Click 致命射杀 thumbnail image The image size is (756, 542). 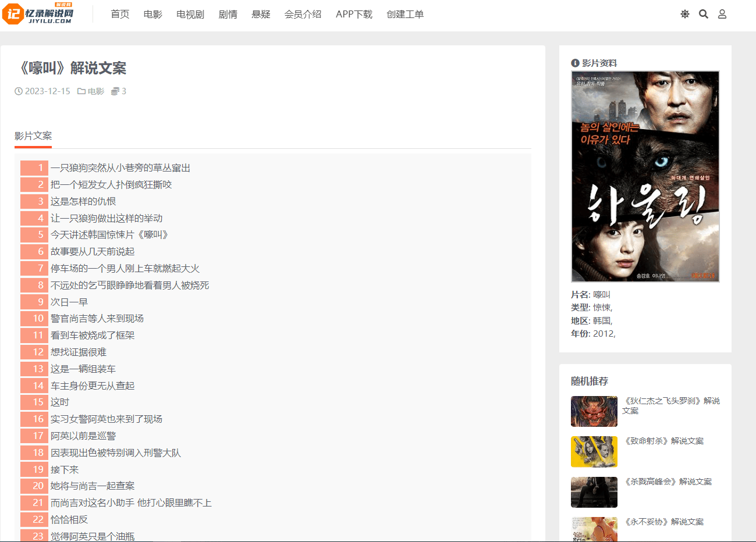(594, 451)
